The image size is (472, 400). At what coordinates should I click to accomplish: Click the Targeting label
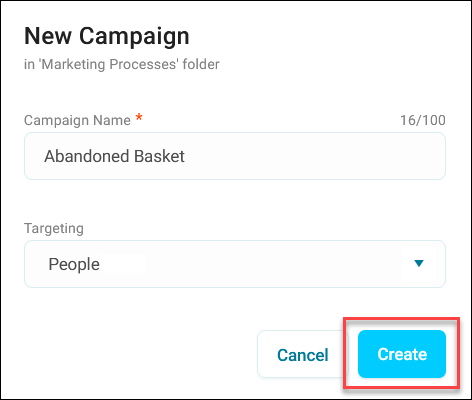[54, 229]
